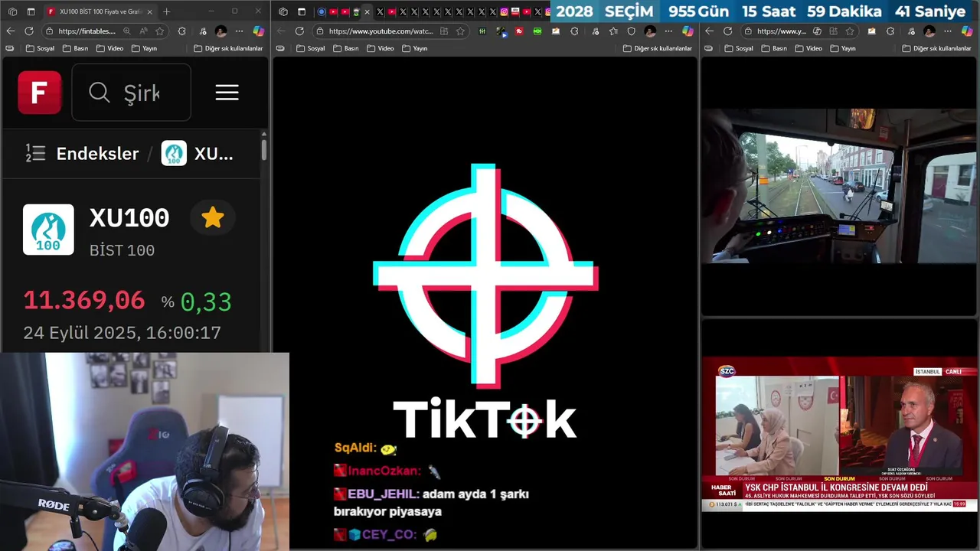The width and height of the screenshot is (980, 551).
Task: Open Yayın bookmark folder in right window
Action: pyautogui.click(x=843, y=48)
